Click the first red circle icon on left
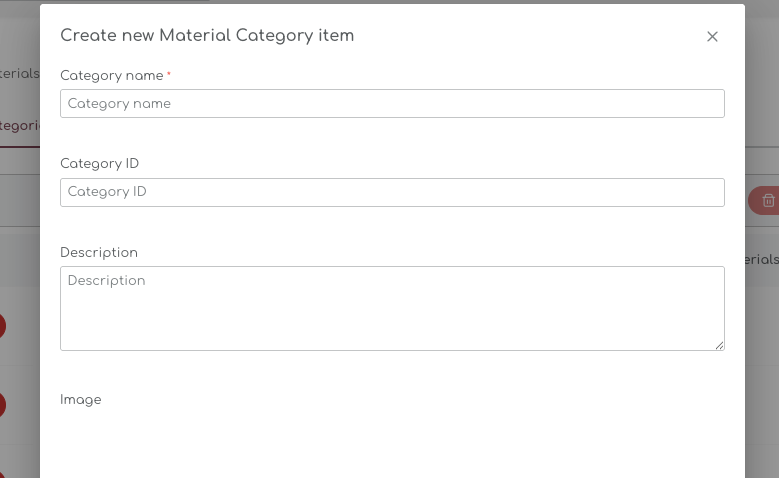Screen dimensions: 779x478 click(3, 326)
